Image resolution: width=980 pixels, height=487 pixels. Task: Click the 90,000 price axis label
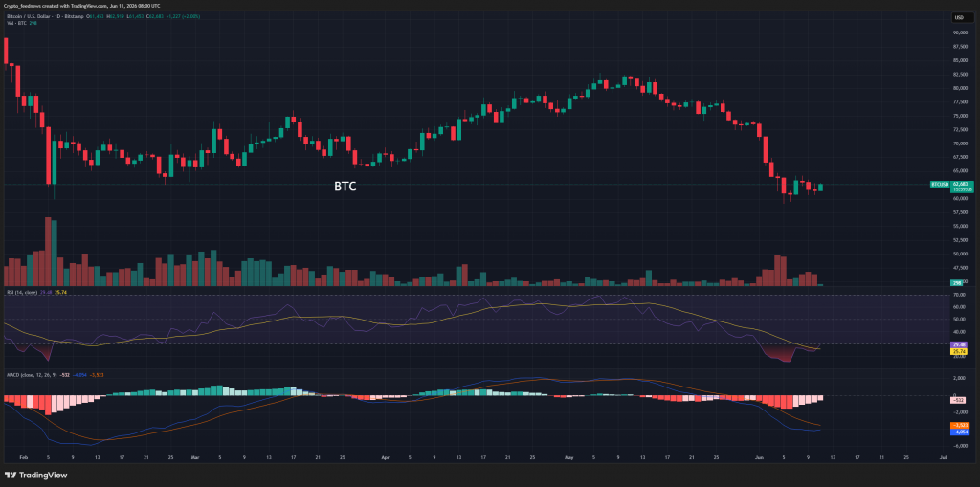(960, 33)
